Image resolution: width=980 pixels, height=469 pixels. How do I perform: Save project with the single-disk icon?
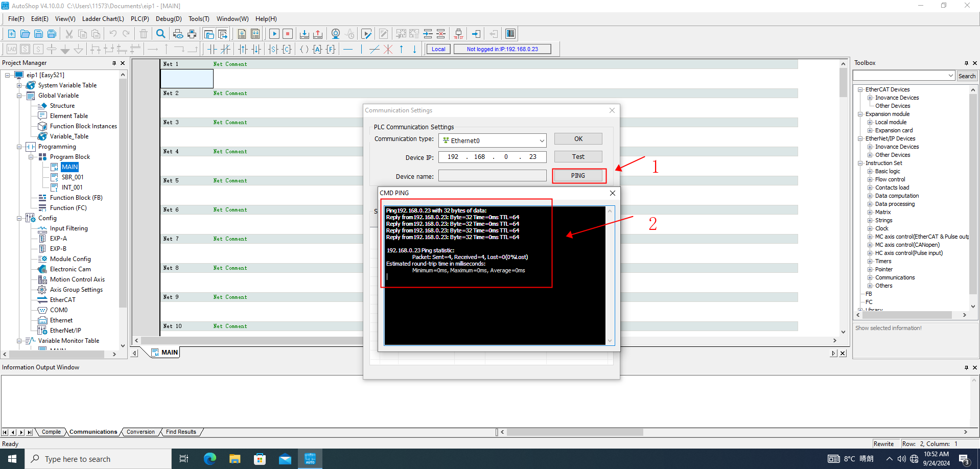(38, 34)
